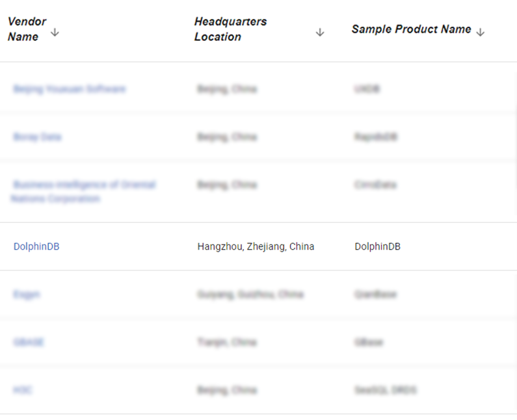Open the Esgyn vendor link
Image resolution: width=517 pixels, height=420 pixels.
point(26,294)
